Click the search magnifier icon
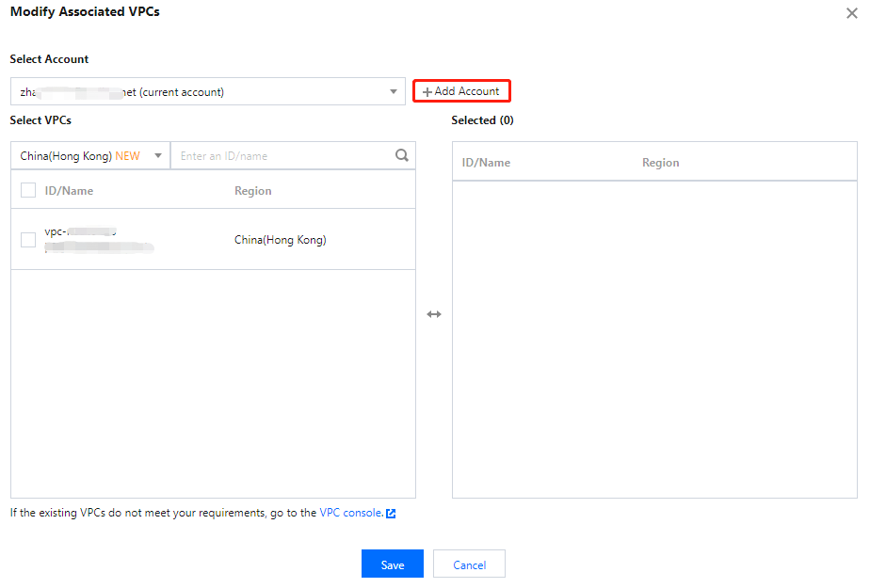Viewport: 870px width, 588px height. 402,156
